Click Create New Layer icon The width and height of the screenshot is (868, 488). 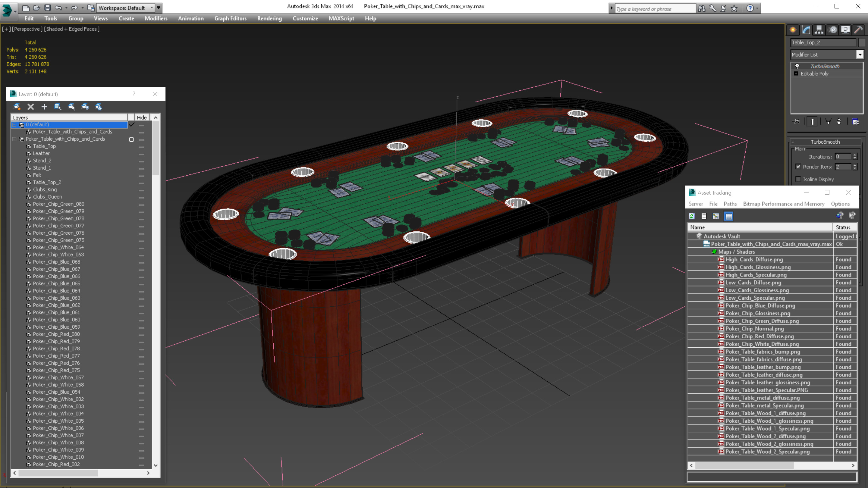pyautogui.click(x=17, y=107)
